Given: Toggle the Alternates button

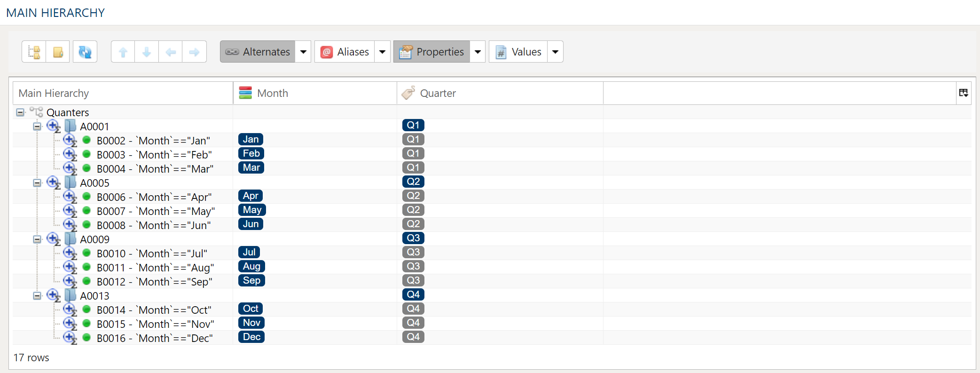Looking at the screenshot, I should (x=258, y=52).
